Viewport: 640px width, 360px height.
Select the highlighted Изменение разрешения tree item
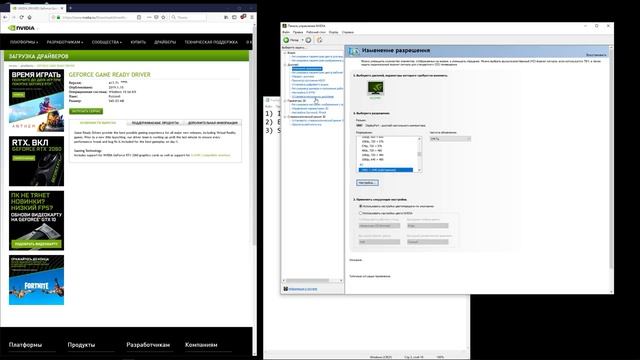(x=307, y=69)
